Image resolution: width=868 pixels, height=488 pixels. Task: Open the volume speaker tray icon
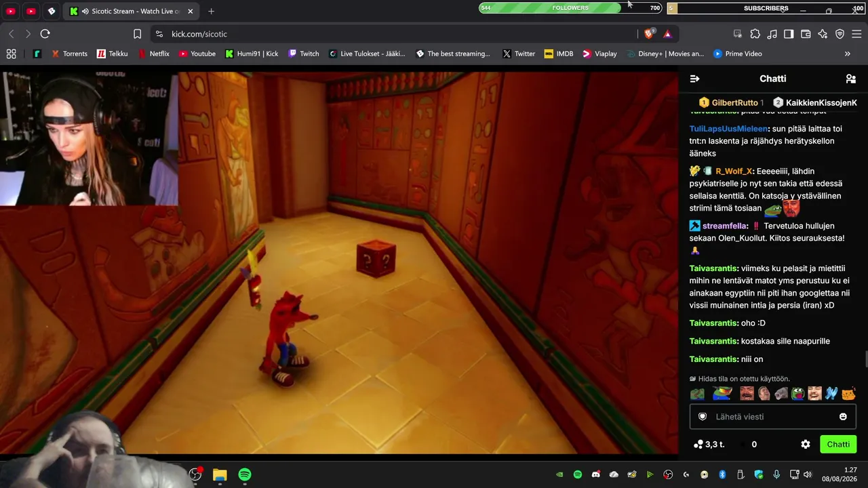pyautogui.click(x=808, y=474)
